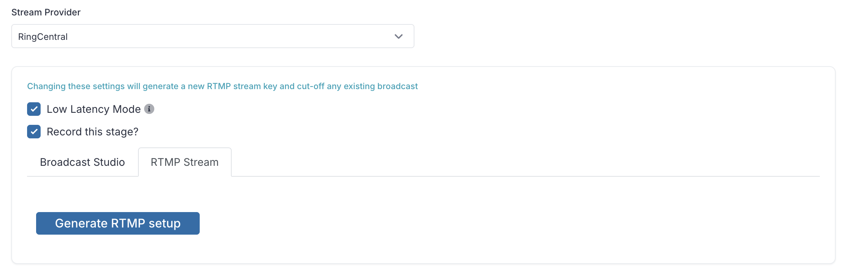Screen dimensions: 868x279
Task: Toggle Low Latency Mode via its label text
Action: pos(94,109)
